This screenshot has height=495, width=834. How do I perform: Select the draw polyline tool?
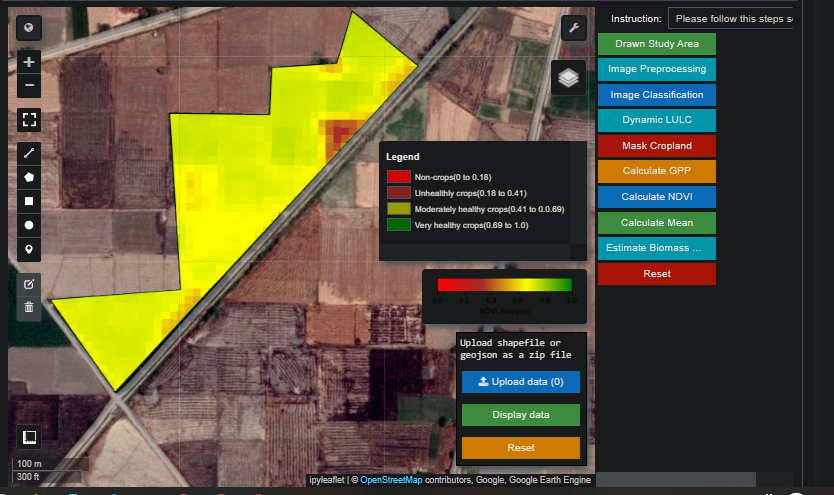click(29, 154)
